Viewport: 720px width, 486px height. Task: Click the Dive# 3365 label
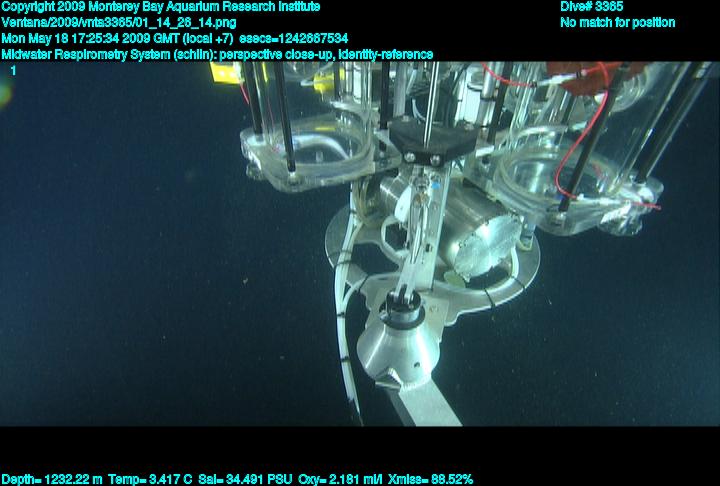coord(591,7)
